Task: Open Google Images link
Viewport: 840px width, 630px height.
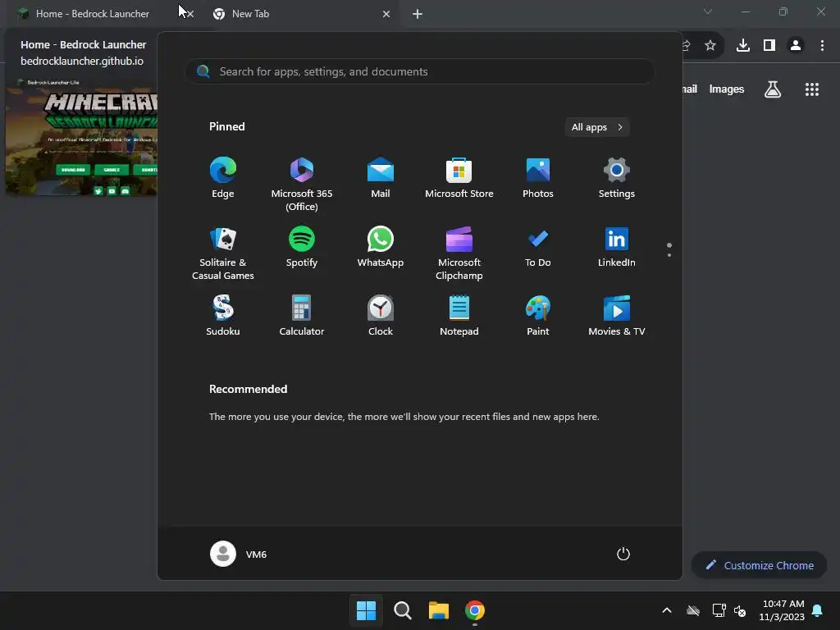Action: [x=727, y=89]
